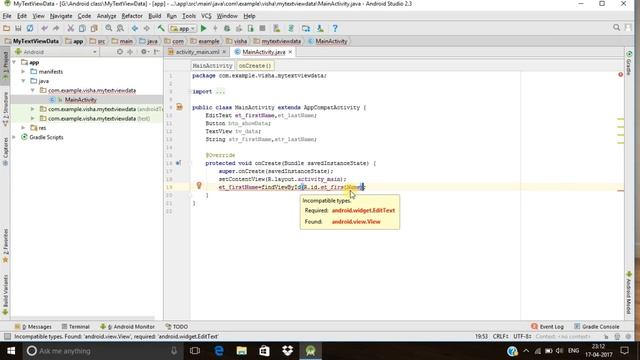Collapse first com.example.visha.mytextviewdata package
Screen dimensions: 640x360
(x=33, y=90)
